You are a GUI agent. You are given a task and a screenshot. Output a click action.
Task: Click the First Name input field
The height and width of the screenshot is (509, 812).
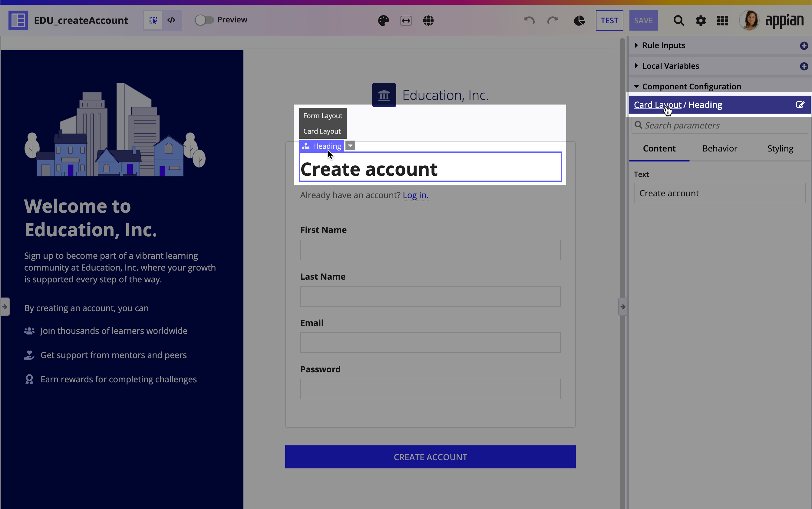tap(430, 250)
